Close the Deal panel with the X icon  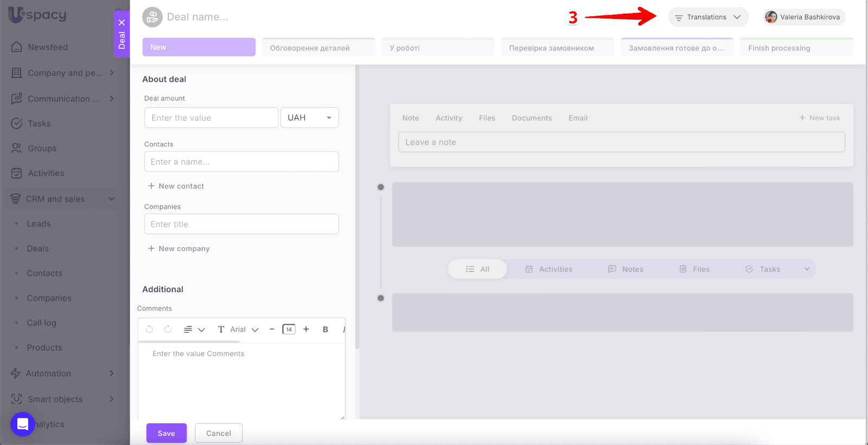pos(122,22)
